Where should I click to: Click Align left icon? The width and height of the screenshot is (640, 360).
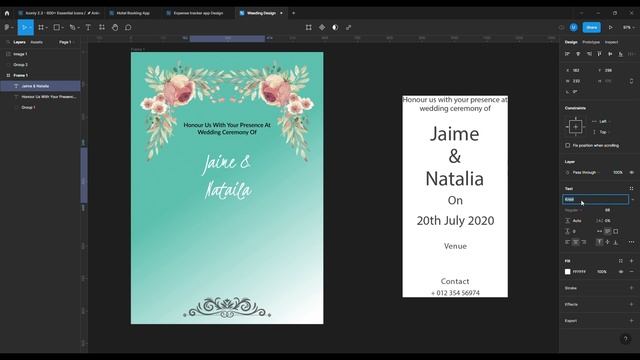pos(567,54)
